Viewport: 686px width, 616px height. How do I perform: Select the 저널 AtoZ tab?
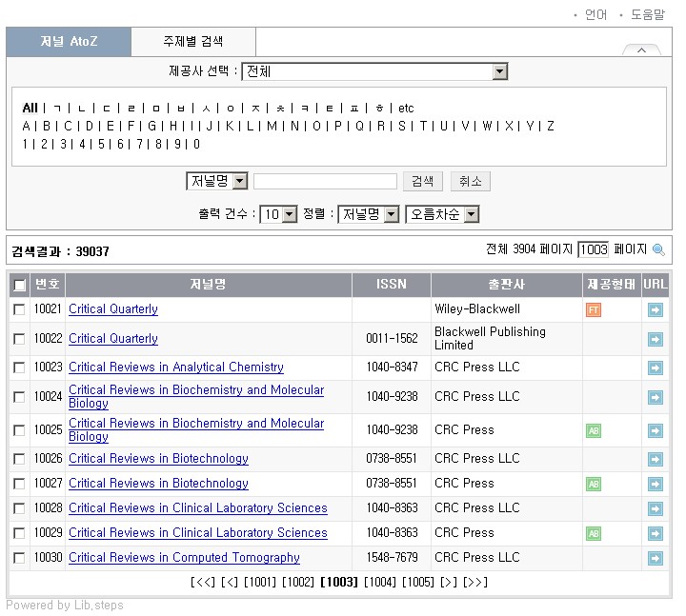coord(69,42)
